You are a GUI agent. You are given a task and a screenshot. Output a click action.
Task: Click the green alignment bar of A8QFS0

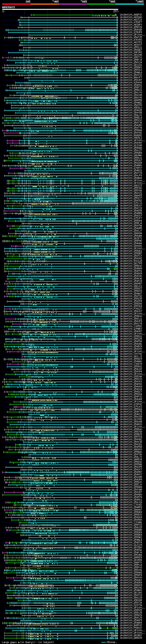click(x=74, y=15)
